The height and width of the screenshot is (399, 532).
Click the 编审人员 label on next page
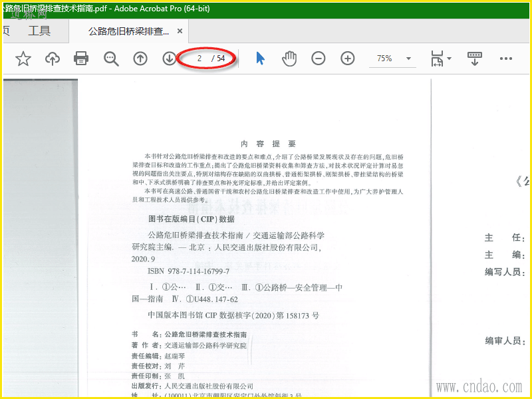click(x=505, y=340)
